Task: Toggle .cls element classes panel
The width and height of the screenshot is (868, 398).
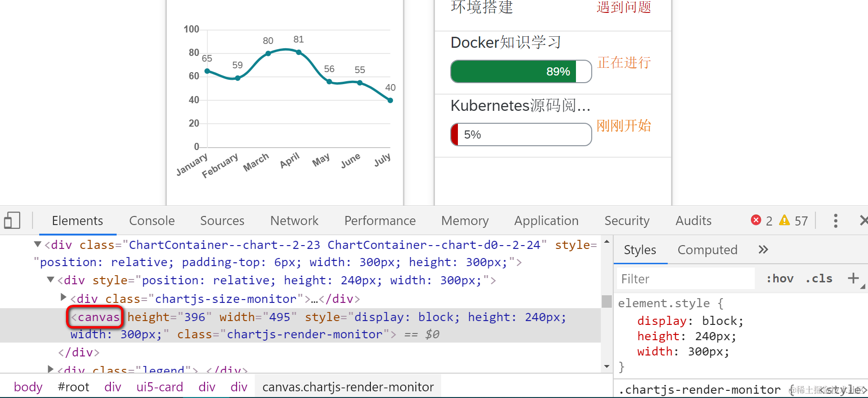Action: coord(818,279)
